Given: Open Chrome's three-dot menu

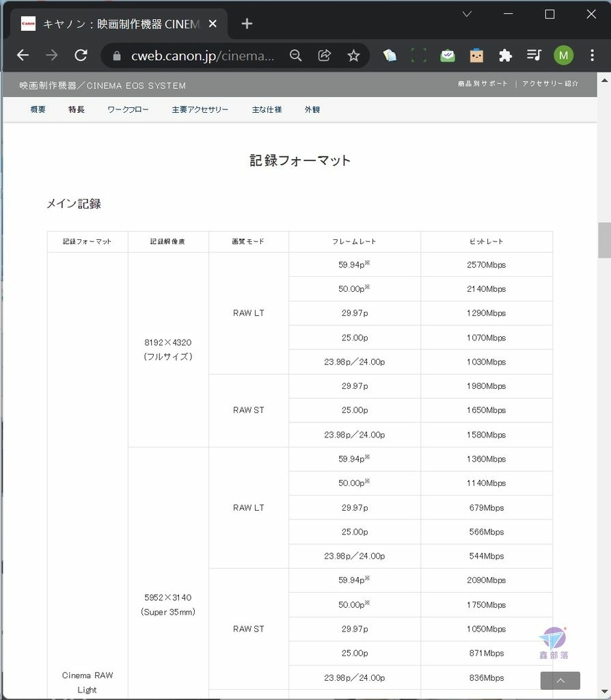Looking at the screenshot, I should 593,55.
